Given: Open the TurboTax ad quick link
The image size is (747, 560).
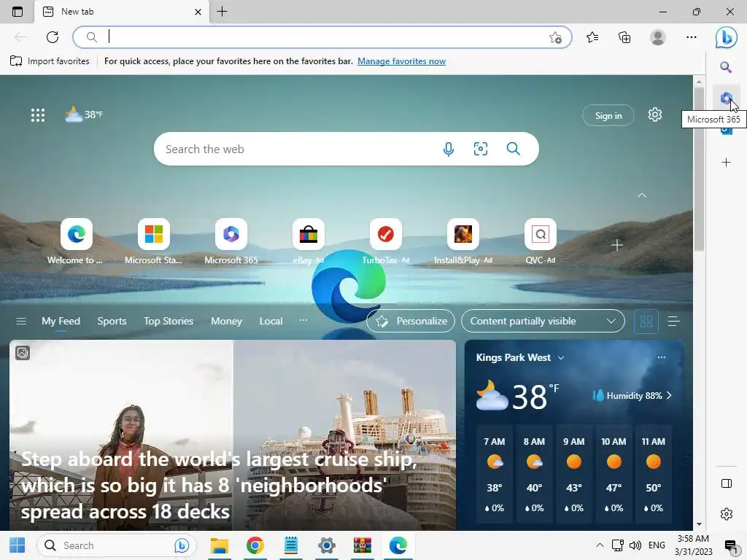Looking at the screenshot, I should (386, 241).
